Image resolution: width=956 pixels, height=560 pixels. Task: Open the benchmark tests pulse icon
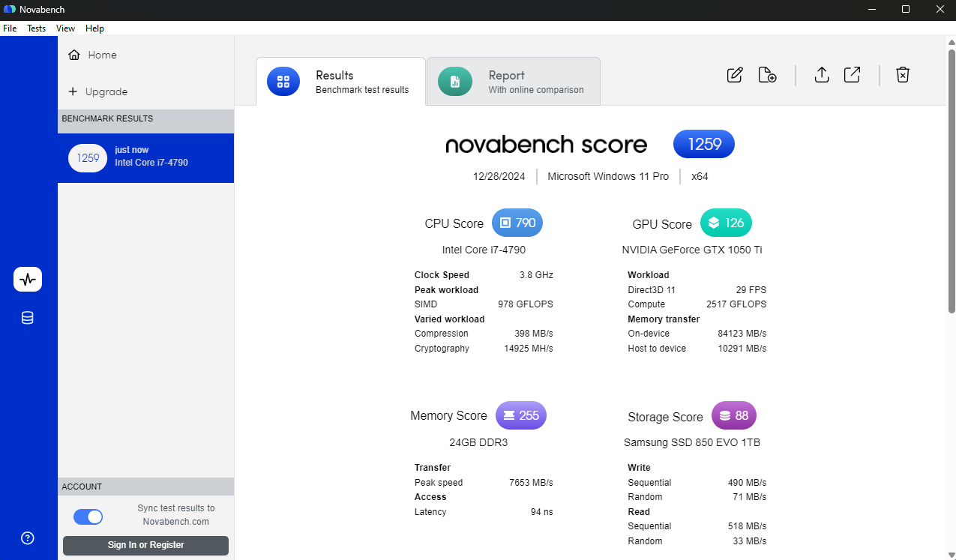pos(28,280)
